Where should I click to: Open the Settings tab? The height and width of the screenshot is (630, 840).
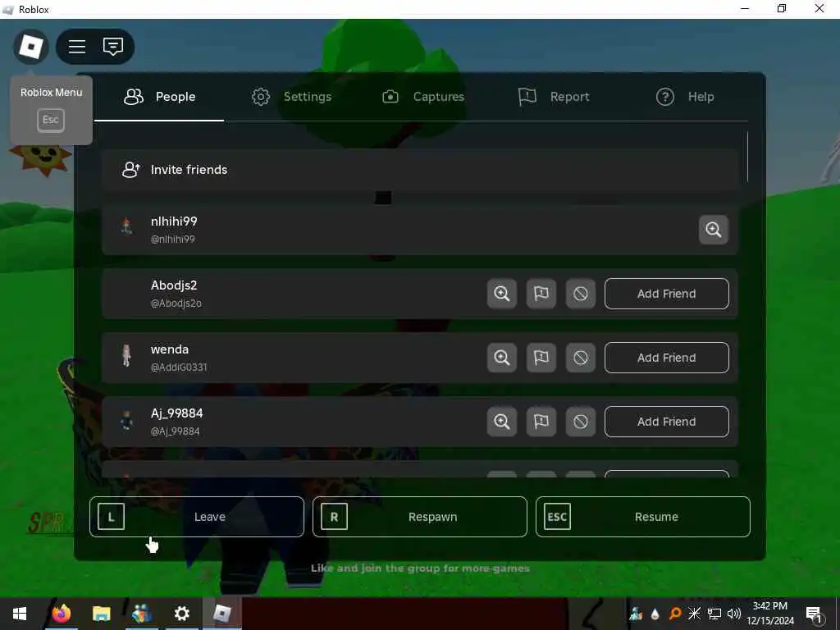(x=291, y=97)
